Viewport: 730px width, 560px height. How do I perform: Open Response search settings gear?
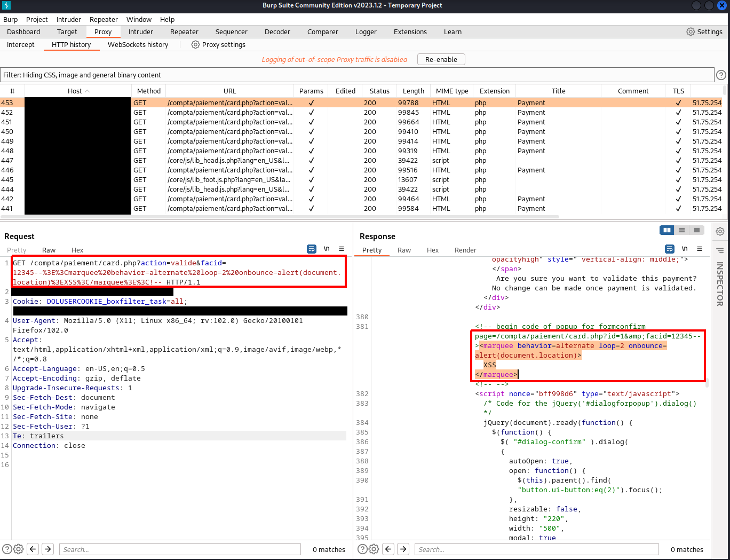point(374,549)
